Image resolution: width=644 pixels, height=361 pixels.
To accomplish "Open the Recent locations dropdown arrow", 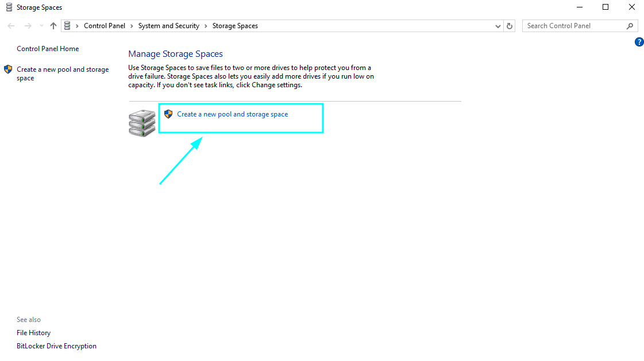I will (x=41, y=26).
